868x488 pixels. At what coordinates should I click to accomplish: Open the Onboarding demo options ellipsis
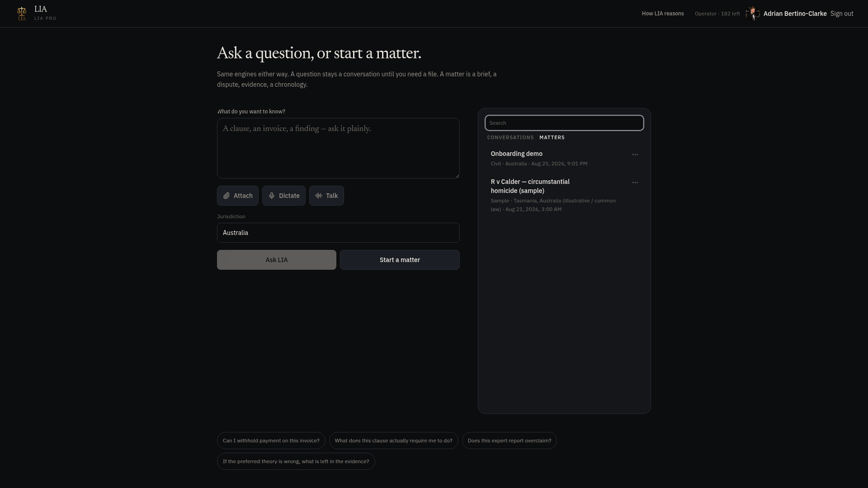coord(635,155)
